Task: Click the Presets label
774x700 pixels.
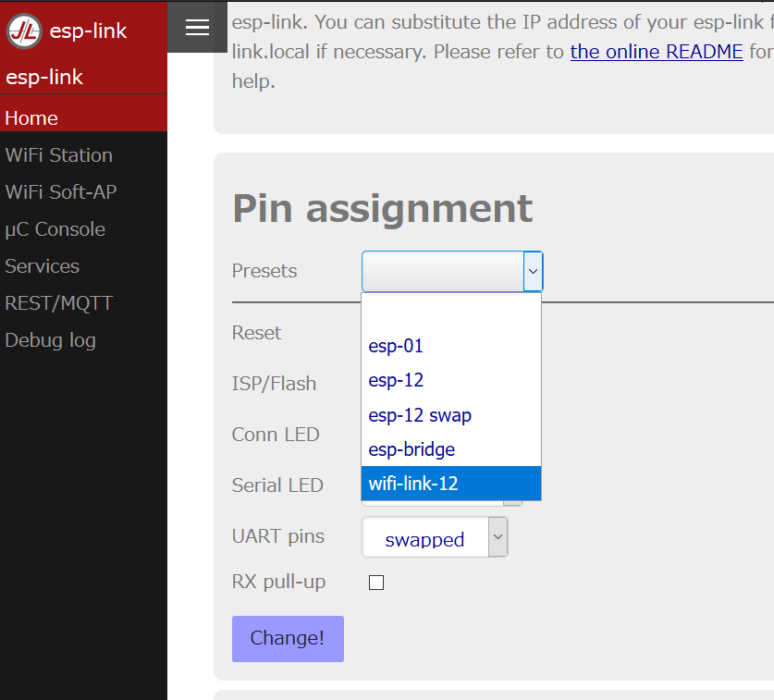Action: click(x=264, y=271)
